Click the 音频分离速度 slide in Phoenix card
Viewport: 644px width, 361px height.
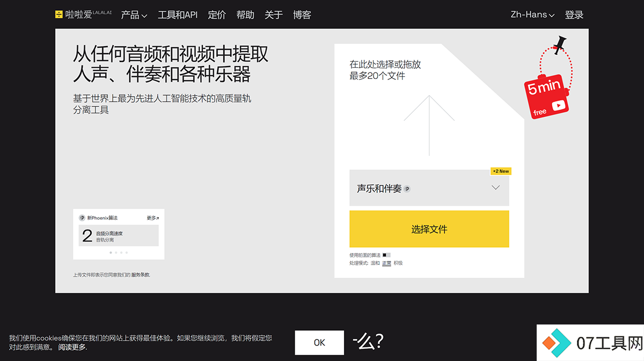click(119, 236)
